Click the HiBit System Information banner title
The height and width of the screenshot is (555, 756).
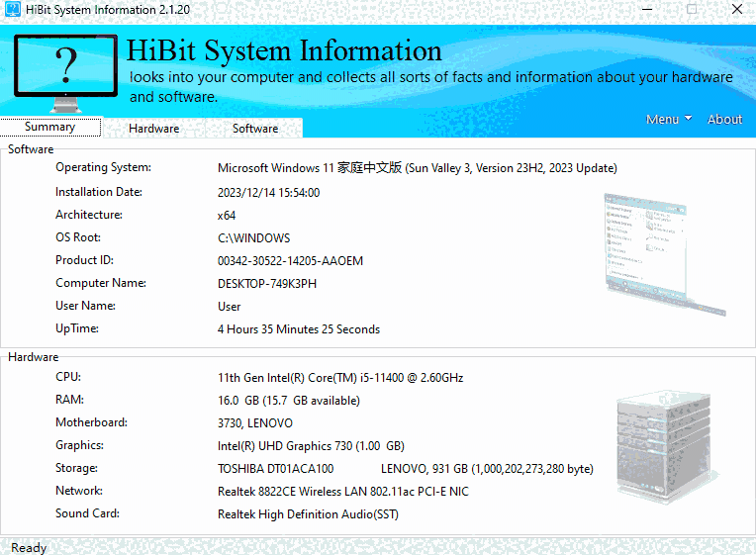tap(284, 50)
